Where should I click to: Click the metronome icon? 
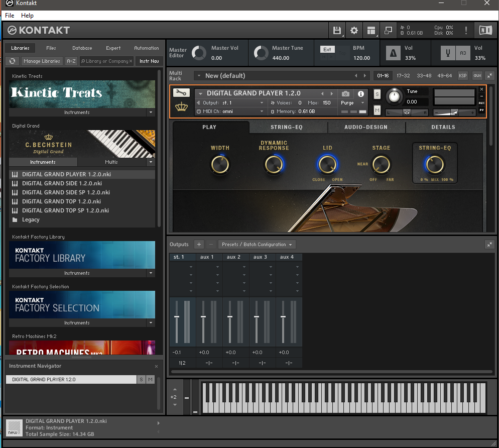click(394, 53)
